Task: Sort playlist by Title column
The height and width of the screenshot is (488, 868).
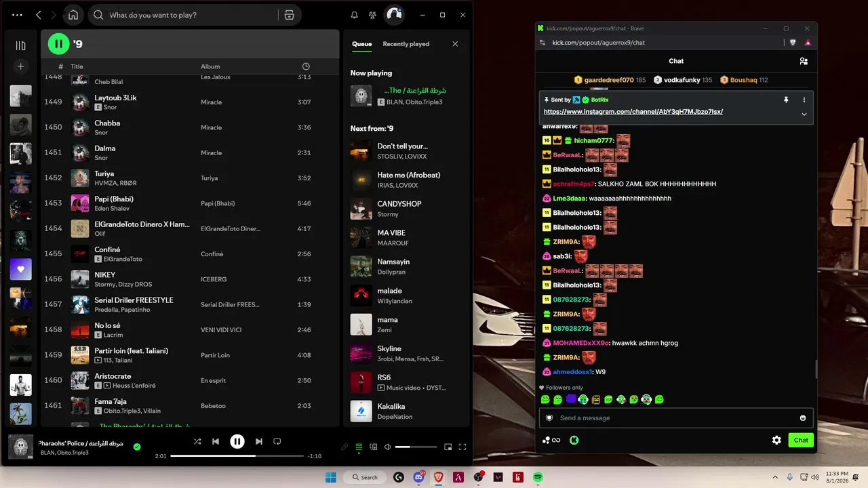Action: point(77,66)
